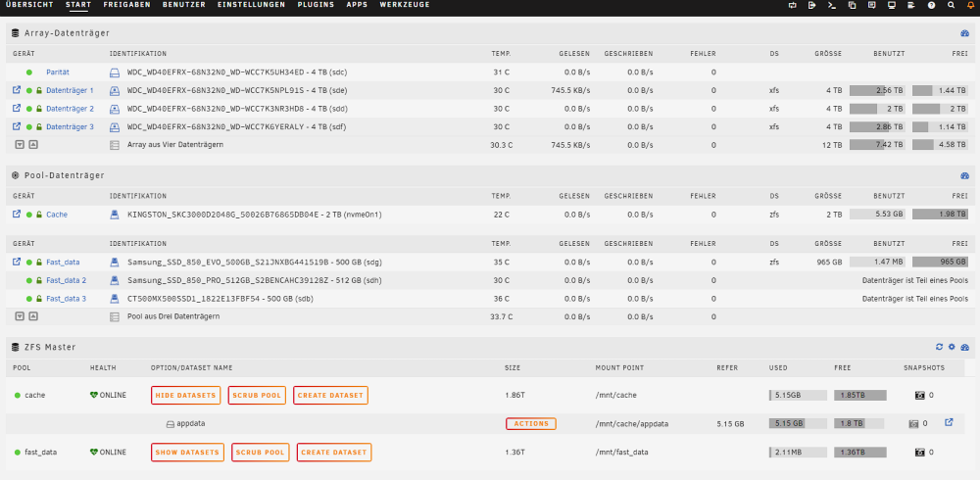Click the circular arrows icon in top bar

click(793, 5)
